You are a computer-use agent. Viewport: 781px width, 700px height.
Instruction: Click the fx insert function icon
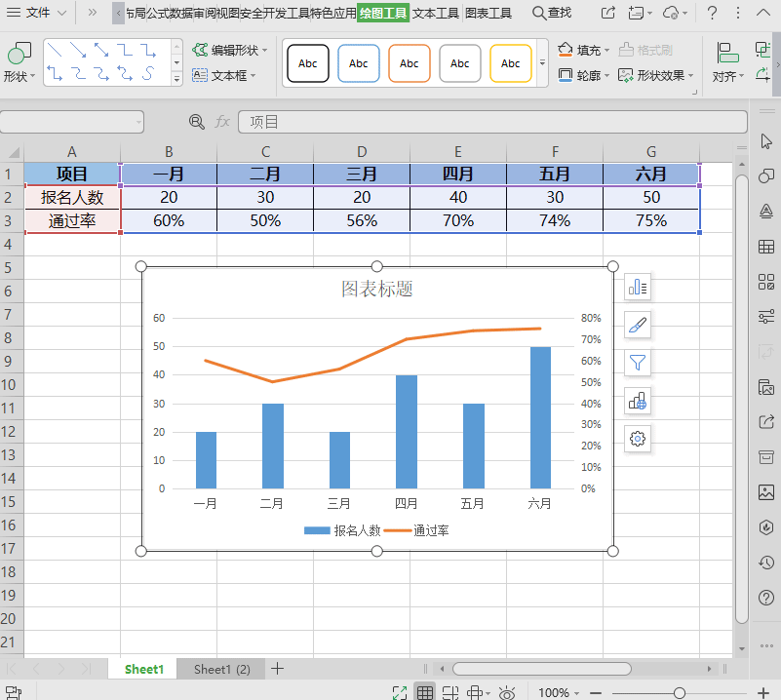222,122
